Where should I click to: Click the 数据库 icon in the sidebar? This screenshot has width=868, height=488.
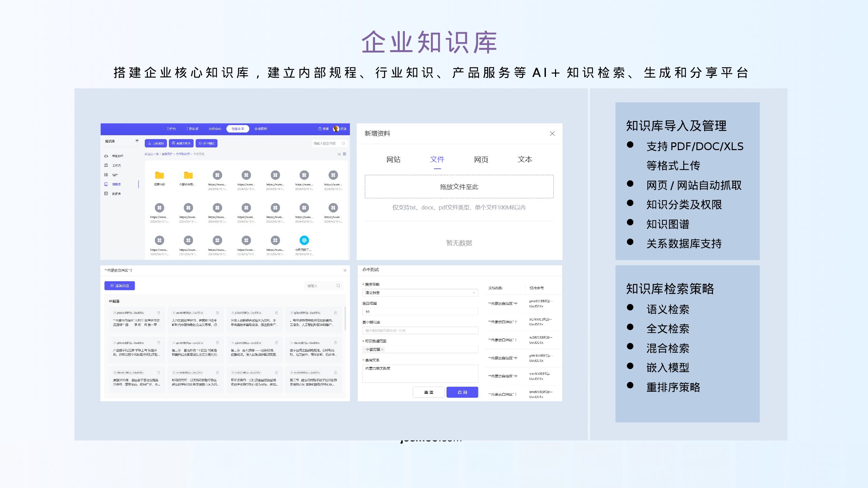(106, 194)
